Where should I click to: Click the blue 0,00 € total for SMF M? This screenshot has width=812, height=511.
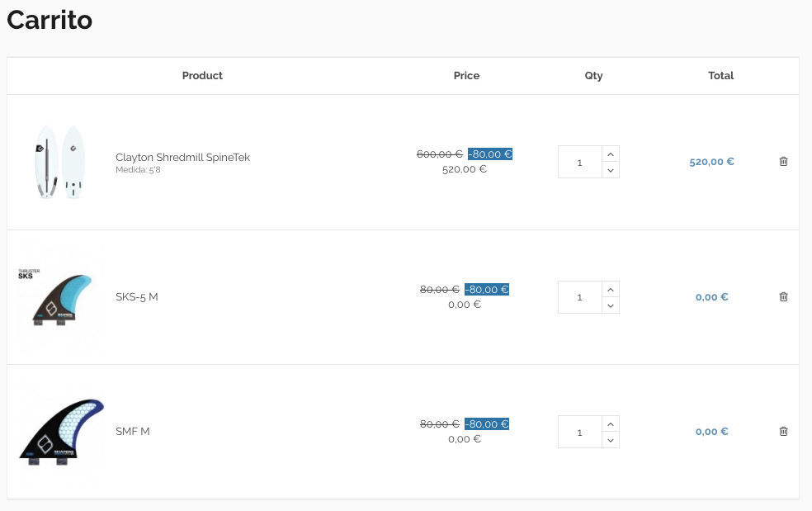711,431
